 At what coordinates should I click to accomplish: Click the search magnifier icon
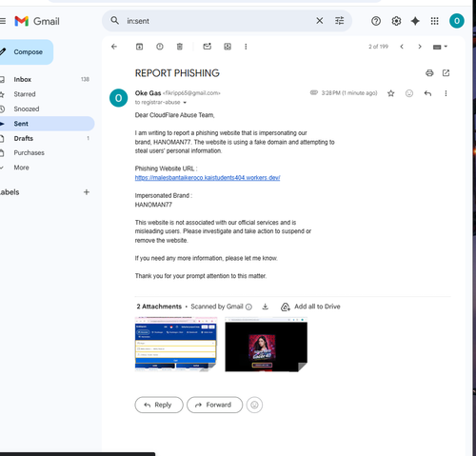[114, 21]
